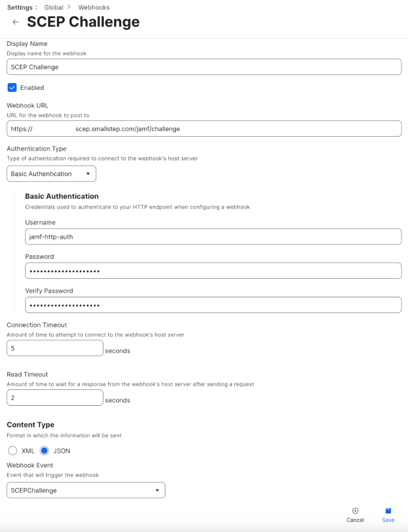Expand the Webhook Event SCEPChallenge dropdown

click(x=86, y=490)
